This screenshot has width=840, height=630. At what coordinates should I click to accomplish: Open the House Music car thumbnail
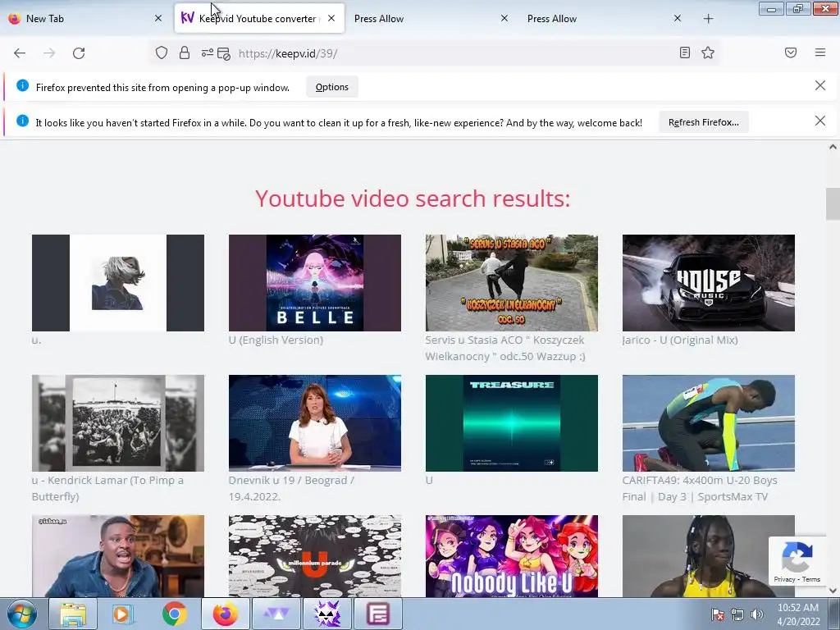pos(708,283)
